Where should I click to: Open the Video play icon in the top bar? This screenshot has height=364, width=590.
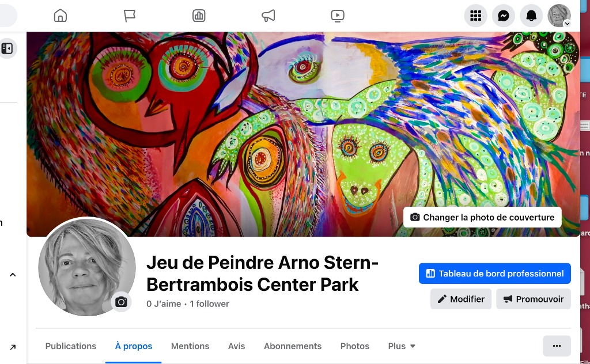pyautogui.click(x=338, y=16)
